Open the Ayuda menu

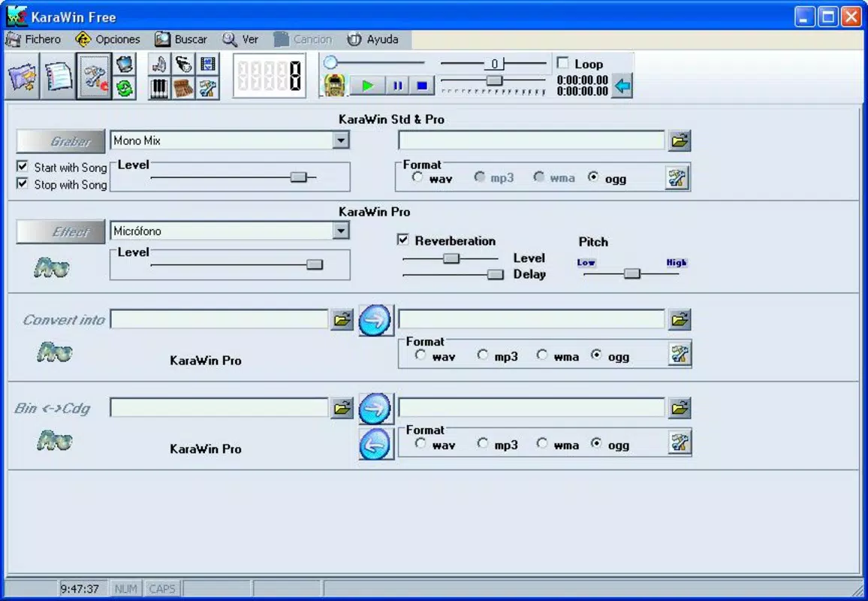[373, 39]
